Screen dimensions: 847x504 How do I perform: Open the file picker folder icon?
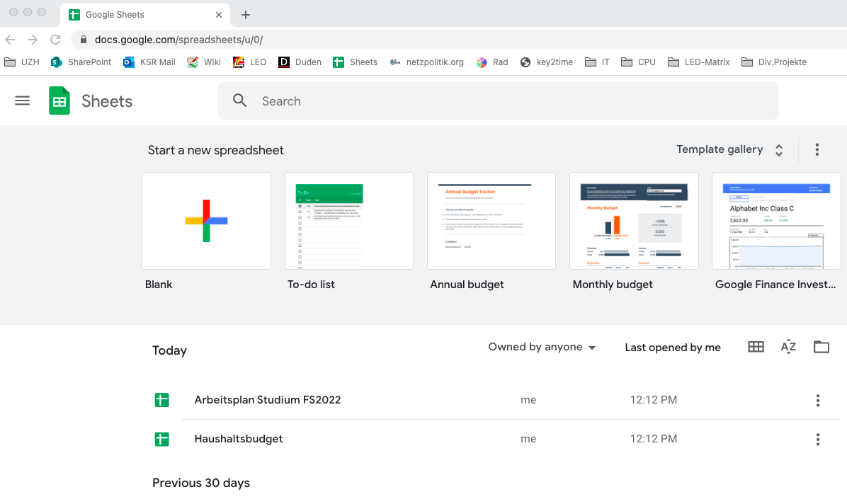[x=821, y=347]
